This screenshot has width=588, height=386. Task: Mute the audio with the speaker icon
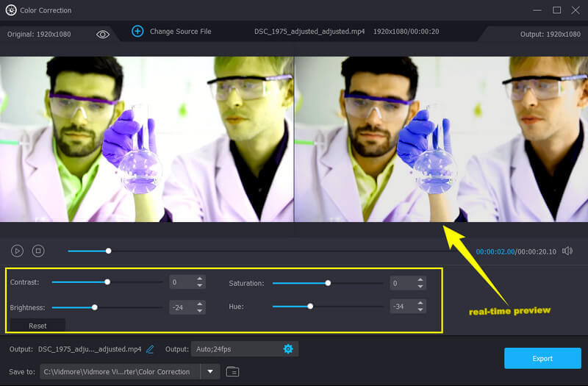point(567,251)
